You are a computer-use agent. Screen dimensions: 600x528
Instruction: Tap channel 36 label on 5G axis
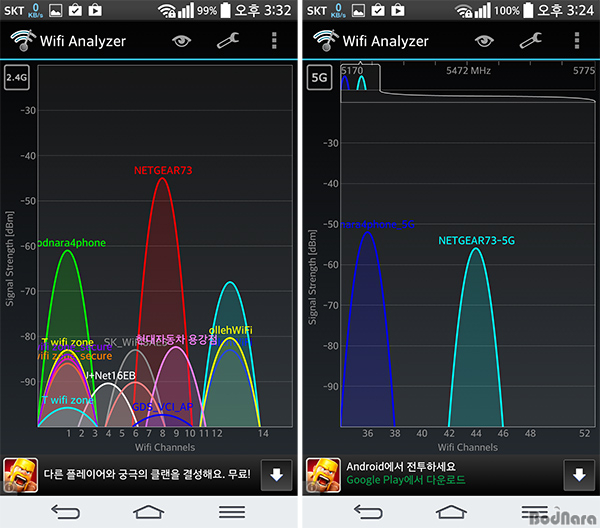click(368, 433)
